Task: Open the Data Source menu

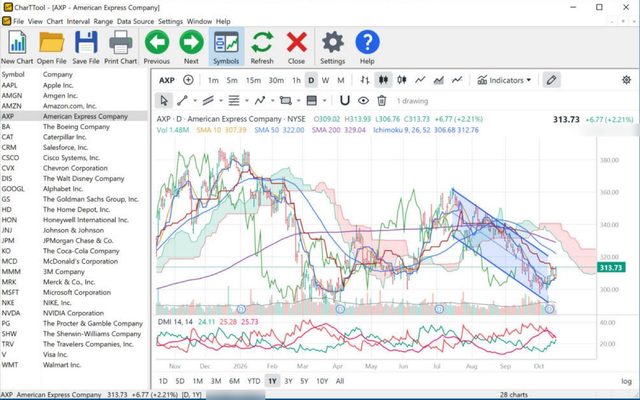Action: click(135, 21)
